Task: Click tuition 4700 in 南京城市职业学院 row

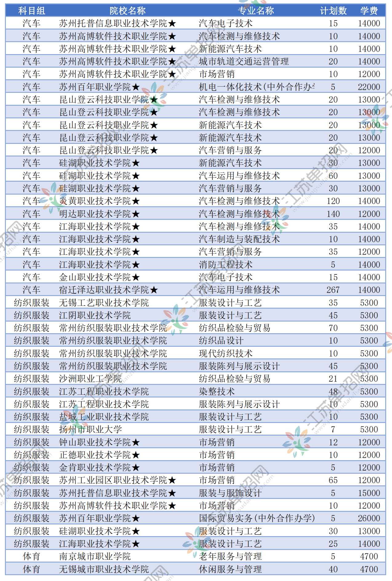Action: pyautogui.click(x=369, y=556)
